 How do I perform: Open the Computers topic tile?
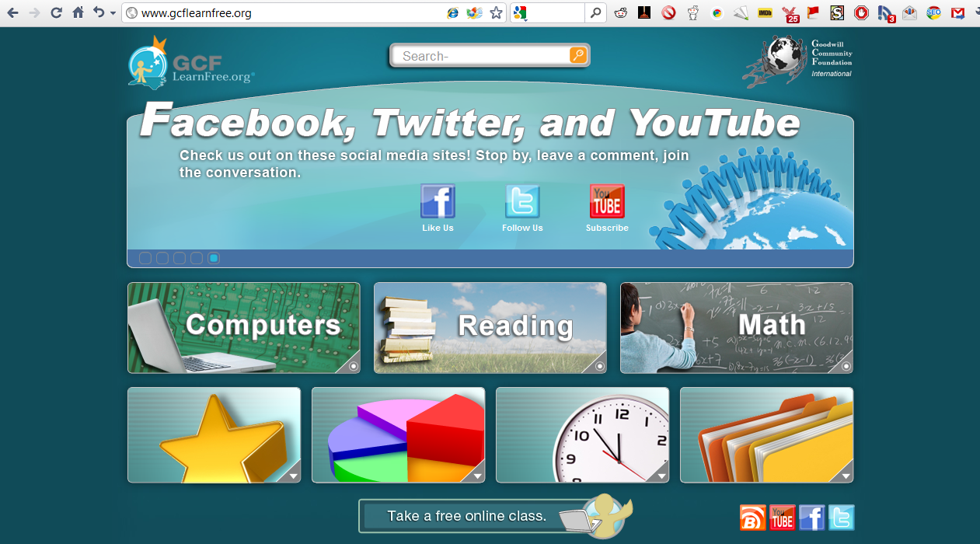coord(244,328)
